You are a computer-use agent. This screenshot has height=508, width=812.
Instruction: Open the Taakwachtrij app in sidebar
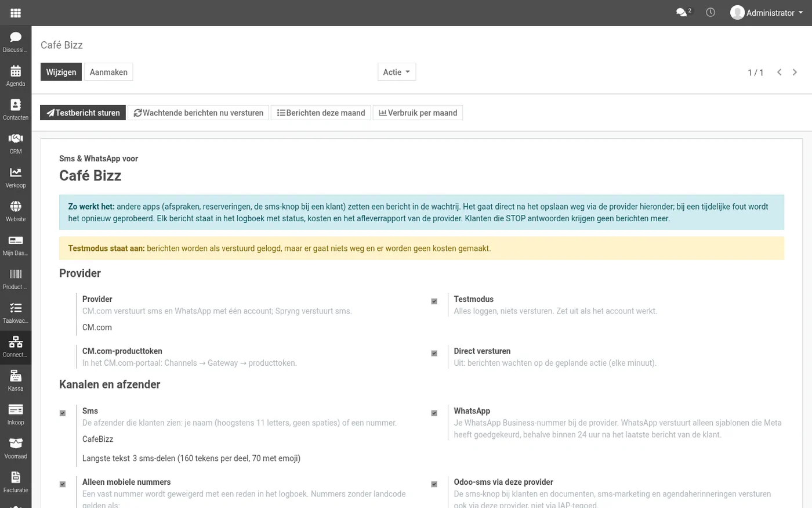click(x=16, y=312)
